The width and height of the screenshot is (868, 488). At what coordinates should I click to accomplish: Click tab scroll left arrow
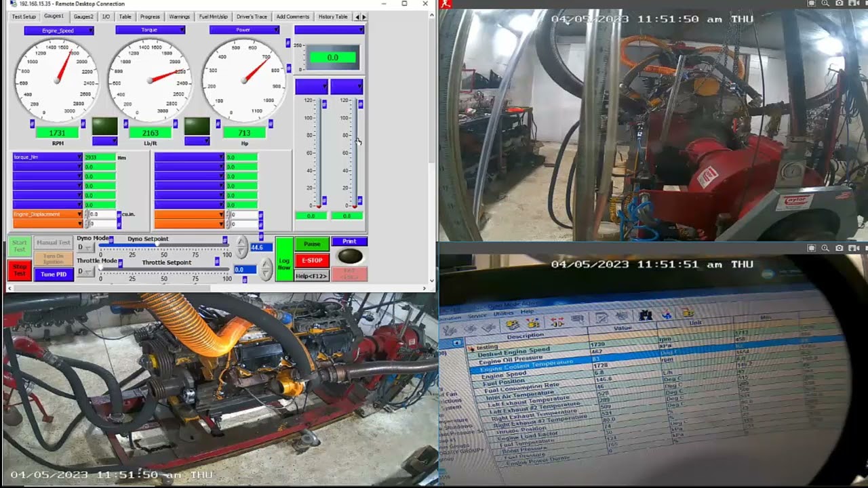click(x=357, y=16)
